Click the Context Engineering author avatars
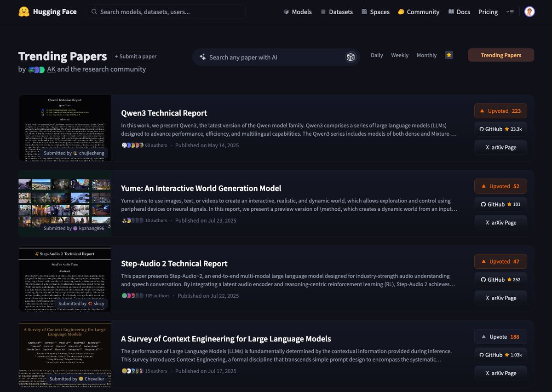Image resolution: width=552 pixels, height=392 pixels. (x=132, y=371)
